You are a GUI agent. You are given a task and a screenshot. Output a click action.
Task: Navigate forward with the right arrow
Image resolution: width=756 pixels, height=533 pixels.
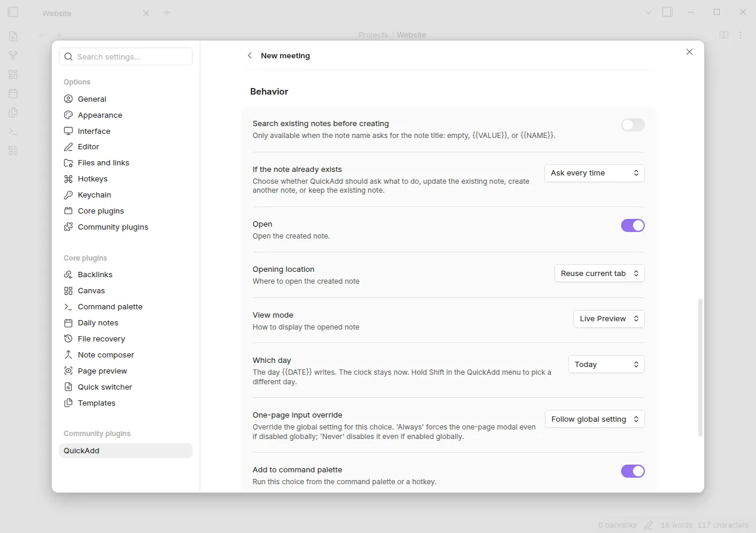(58, 35)
